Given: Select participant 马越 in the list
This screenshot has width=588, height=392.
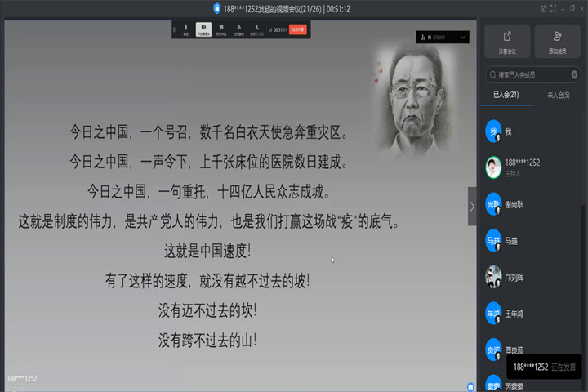Looking at the screenshot, I should tap(532, 241).
